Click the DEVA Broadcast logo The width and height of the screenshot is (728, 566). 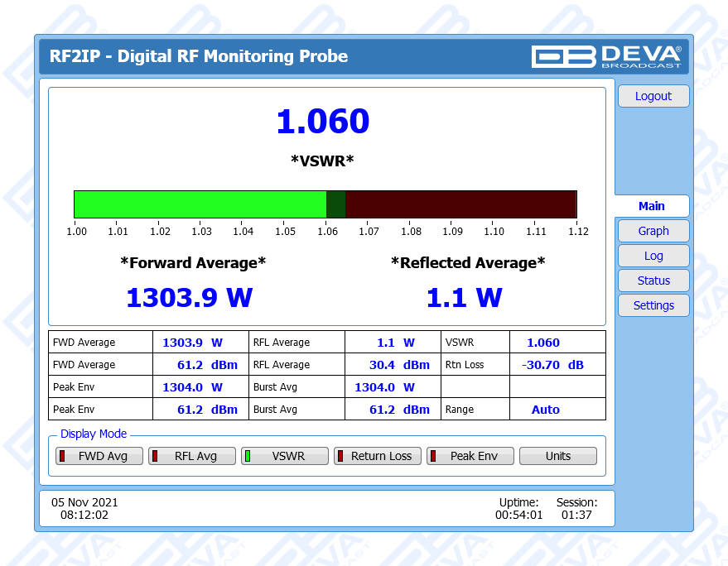coord(606,56)
